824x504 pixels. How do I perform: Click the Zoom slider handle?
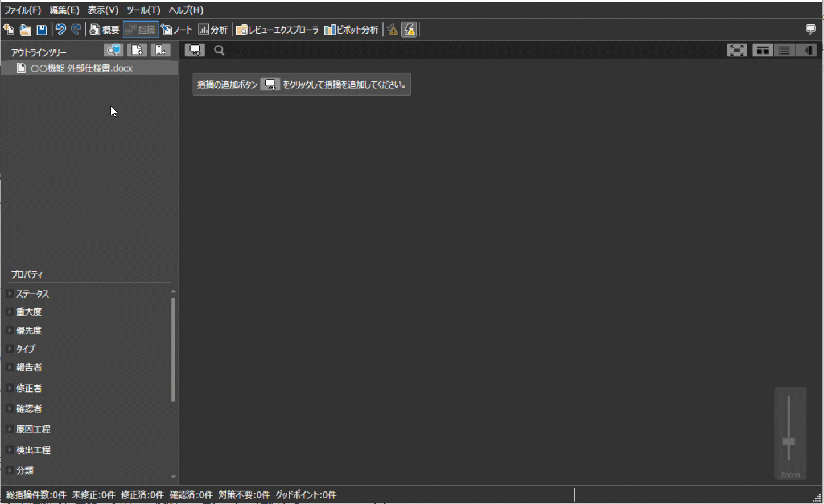point(789,441)
